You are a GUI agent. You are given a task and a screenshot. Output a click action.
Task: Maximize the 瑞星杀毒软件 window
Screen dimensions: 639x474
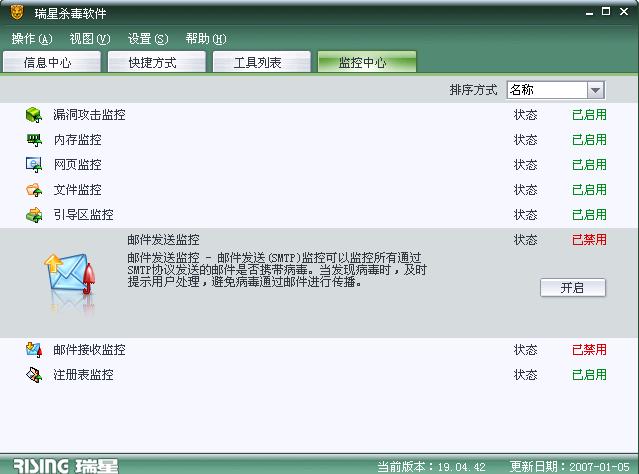pos(606,11)
